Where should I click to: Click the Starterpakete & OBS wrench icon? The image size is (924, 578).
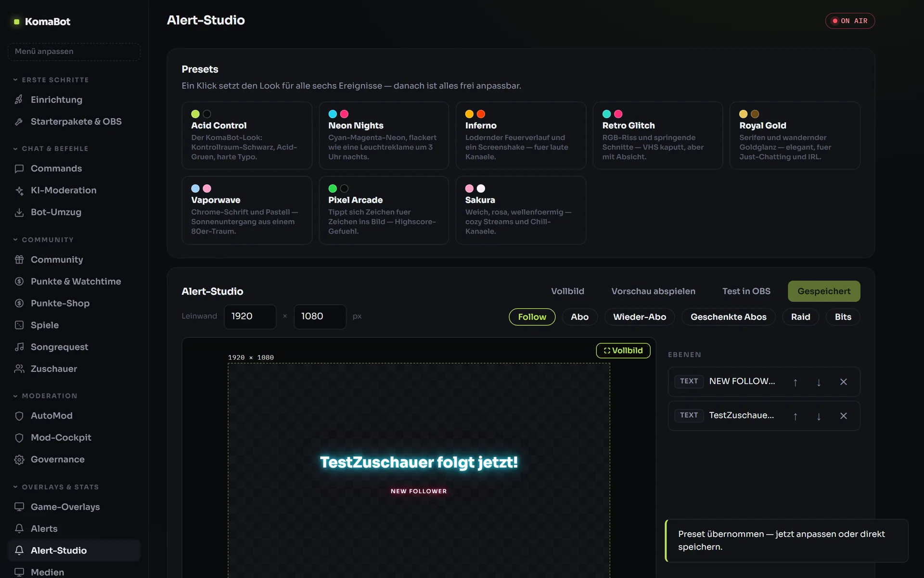19,121
